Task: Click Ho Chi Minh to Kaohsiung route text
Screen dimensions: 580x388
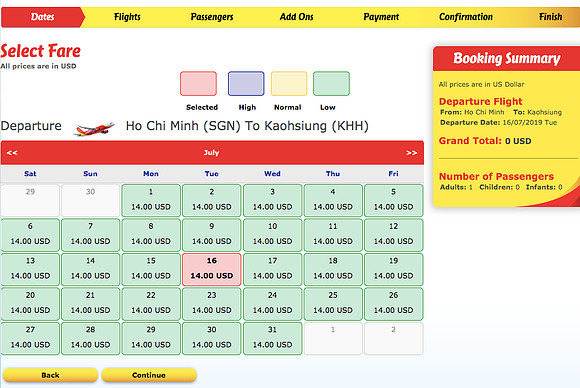Action: [x=247, y=126]
